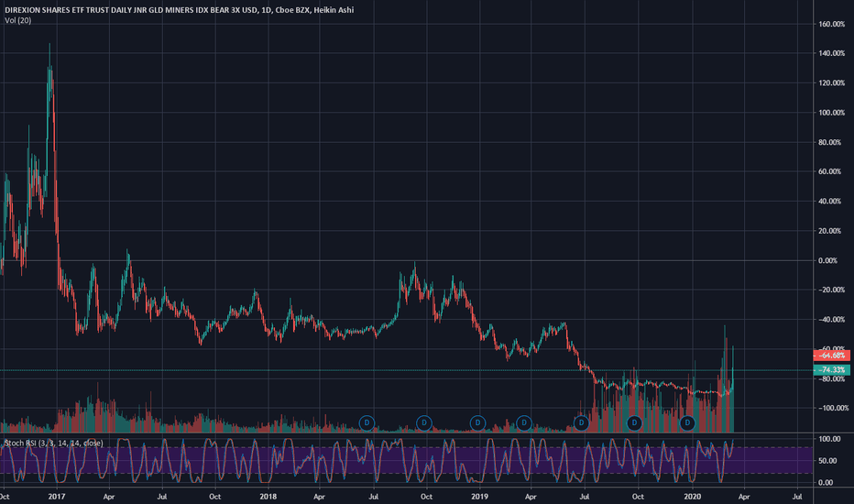Click the 120.00% price axis label

[x=832, y=82]
